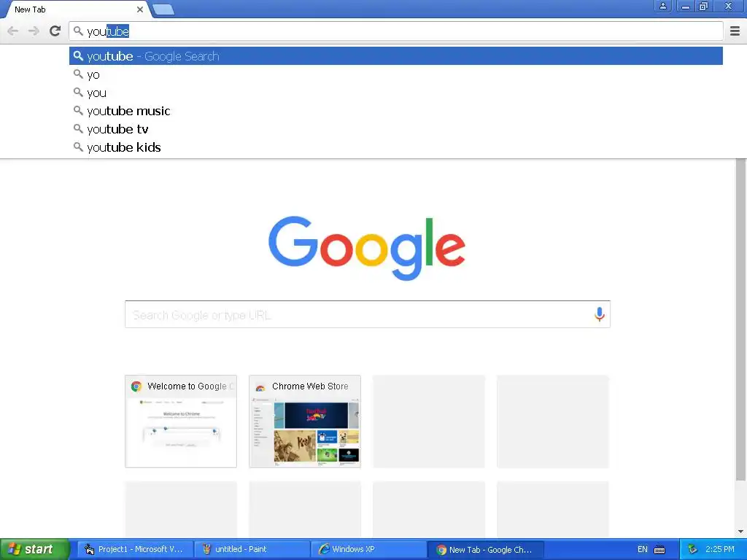Open the Chrome hamburger menu
The width and height of the screenshot is (747, 560).
[735, 31]
